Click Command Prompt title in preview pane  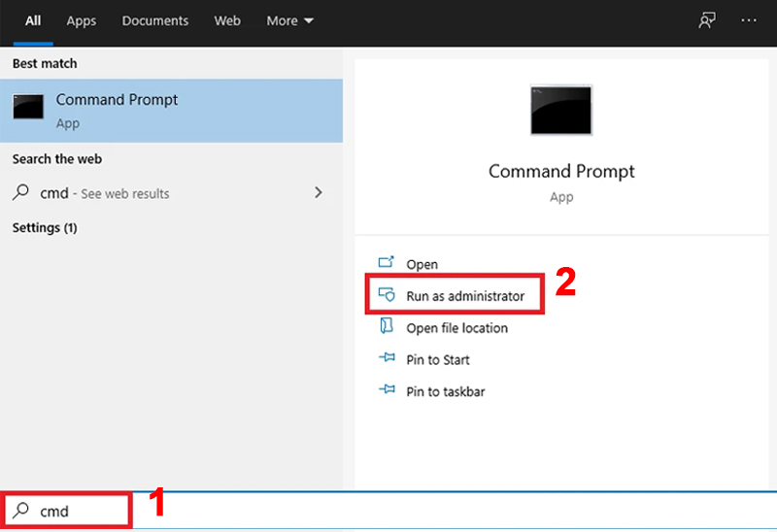point(561,172)
